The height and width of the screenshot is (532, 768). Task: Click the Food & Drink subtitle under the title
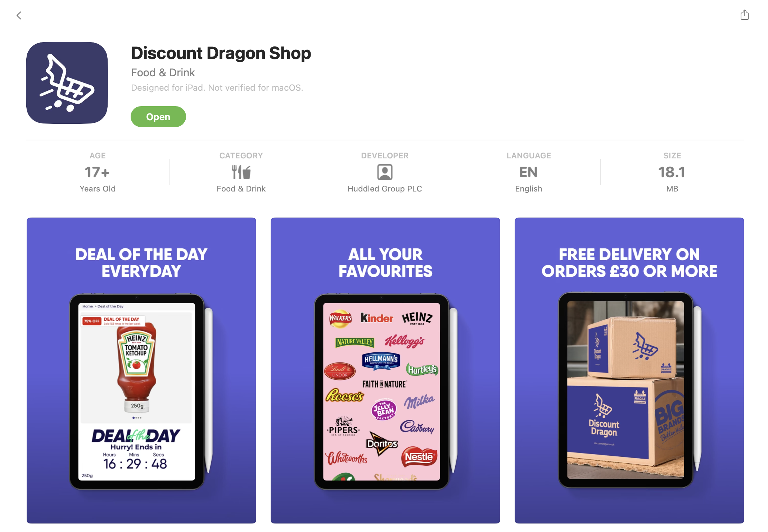163,73
